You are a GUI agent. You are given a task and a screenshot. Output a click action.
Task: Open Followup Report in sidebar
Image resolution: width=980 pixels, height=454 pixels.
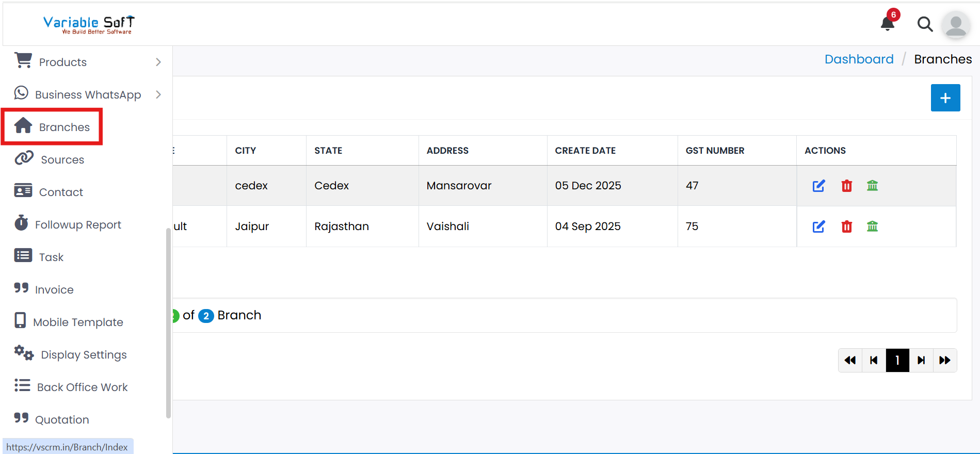pos(77,224)
